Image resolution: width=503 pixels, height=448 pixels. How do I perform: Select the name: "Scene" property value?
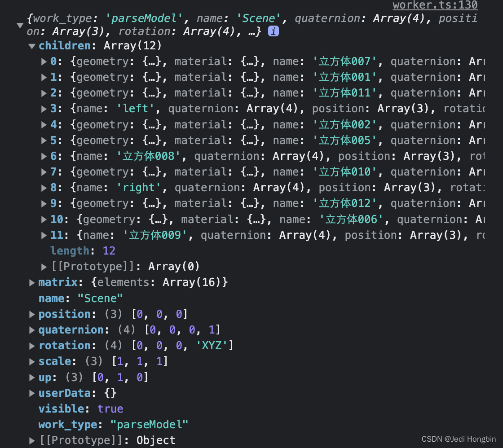click(100, 298)
